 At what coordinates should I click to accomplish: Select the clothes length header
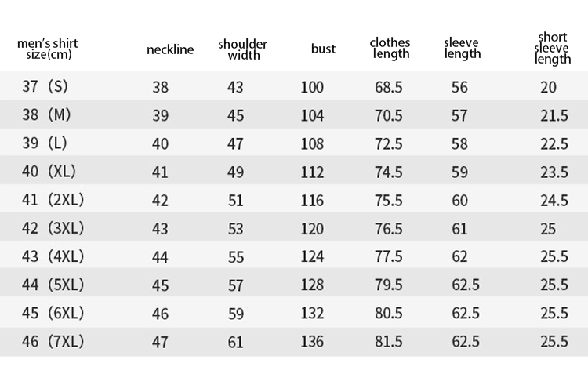click(x=390, y=49)
